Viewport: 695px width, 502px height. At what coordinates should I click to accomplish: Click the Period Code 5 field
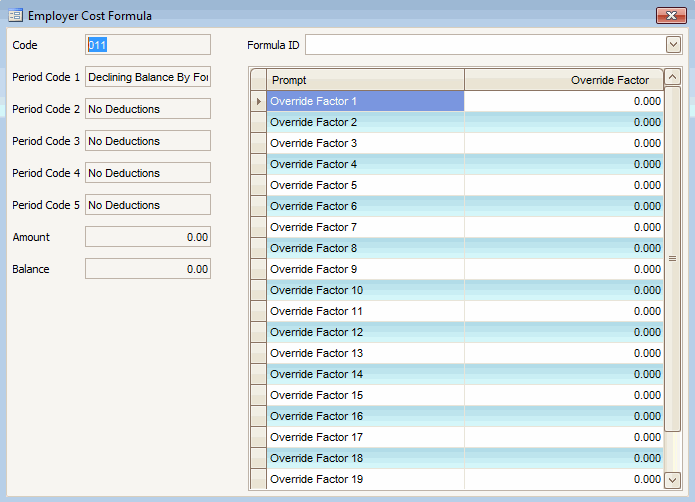click(148, 205)
